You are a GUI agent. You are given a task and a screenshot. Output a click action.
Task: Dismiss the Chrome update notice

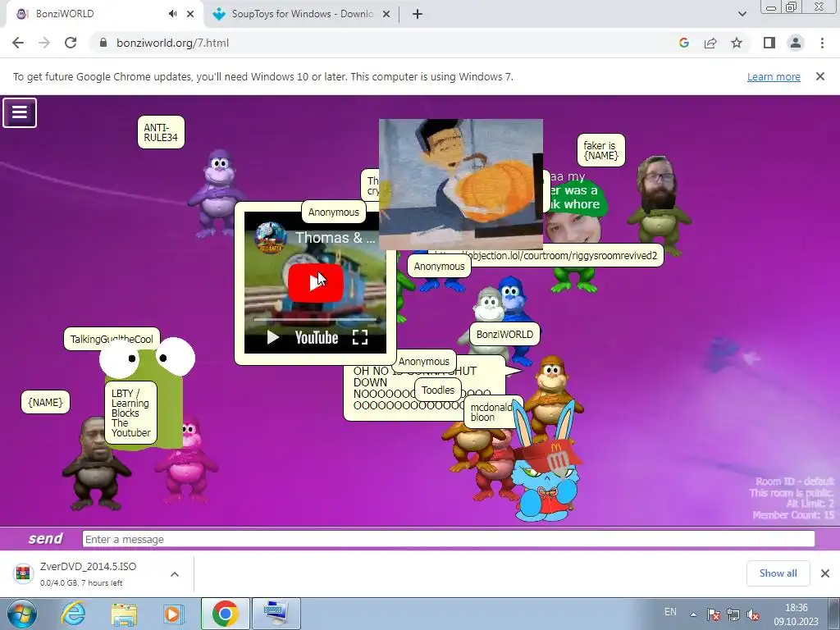coord(820,76)
